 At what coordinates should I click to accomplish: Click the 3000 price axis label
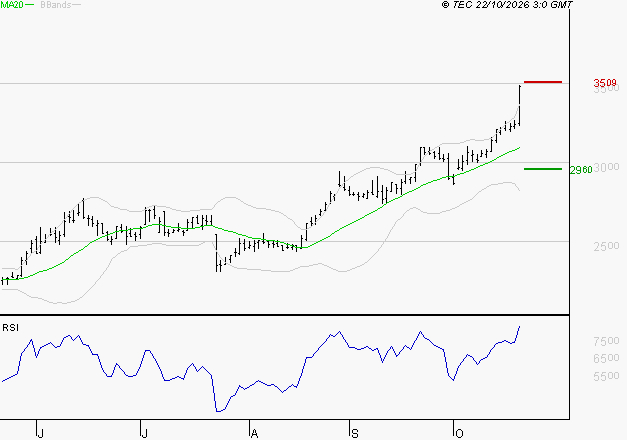point(607,167)
